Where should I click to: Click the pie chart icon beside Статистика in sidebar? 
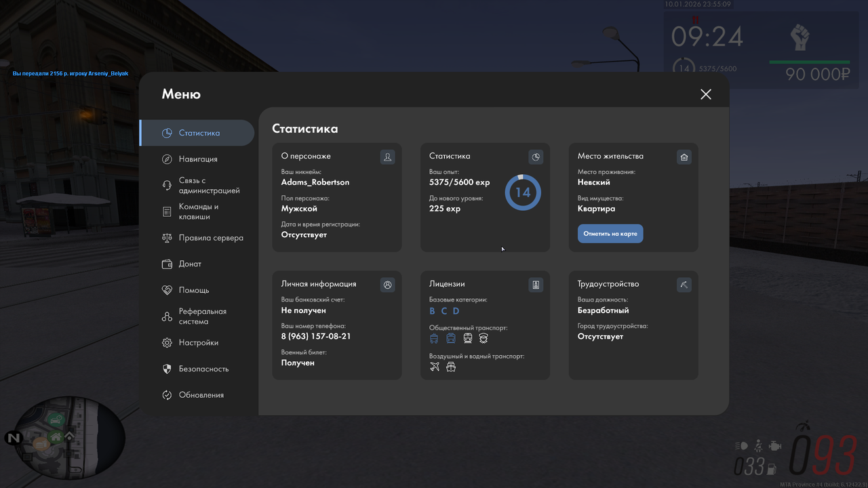point(167,133)
